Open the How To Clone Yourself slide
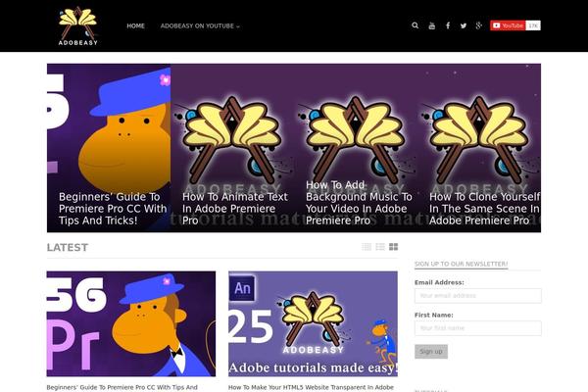588x392 pixels. pyautogui.click(x=479, y=148)
